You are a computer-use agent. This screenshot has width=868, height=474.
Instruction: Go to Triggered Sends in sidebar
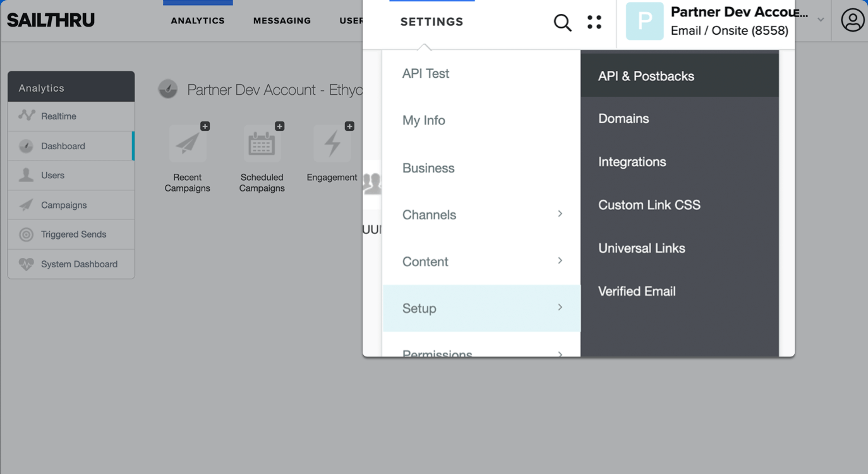pos(71,234)
